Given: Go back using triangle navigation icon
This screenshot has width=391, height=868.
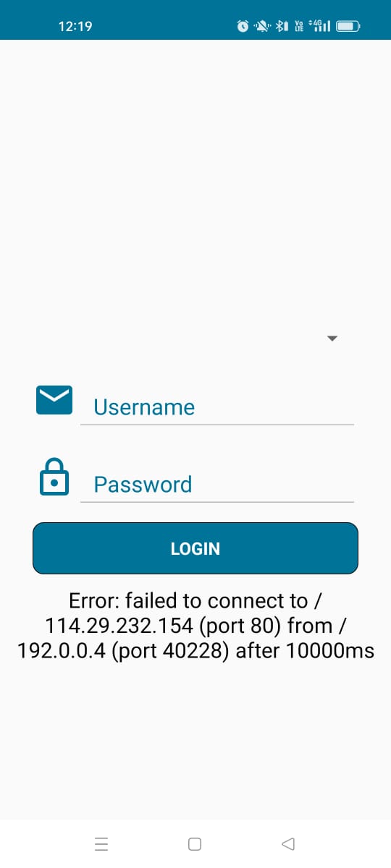Looking at the screenshot, I should click(x=288, y=843).
